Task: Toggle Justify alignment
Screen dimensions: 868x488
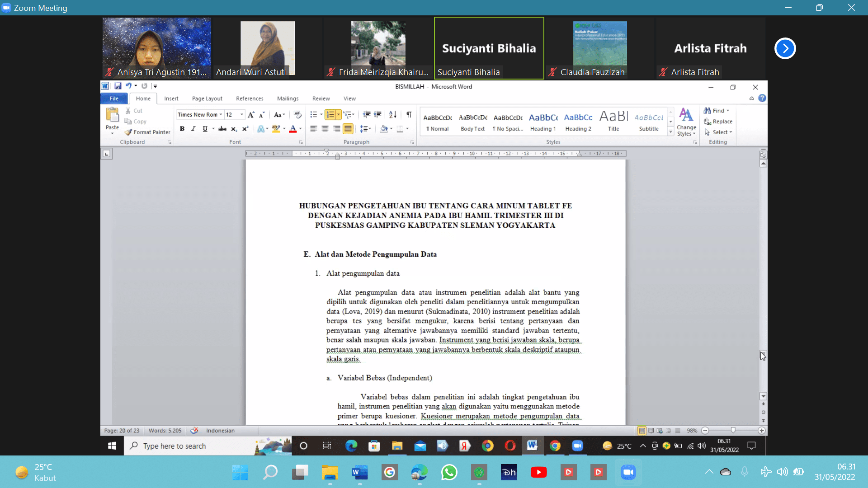Action: pyautogui.click(x=348, y=129)
